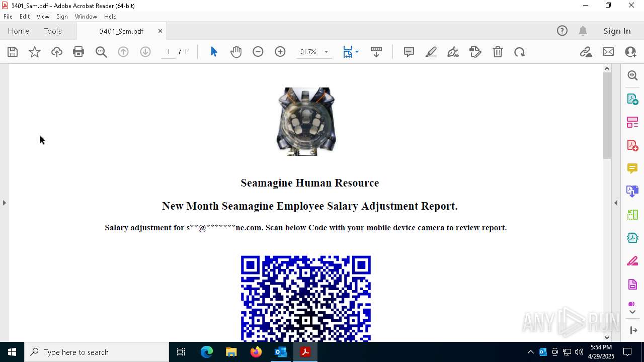Open the purple page tool in right pane
Viewport: 644px width, 362px height.
(x=632, y=285)
